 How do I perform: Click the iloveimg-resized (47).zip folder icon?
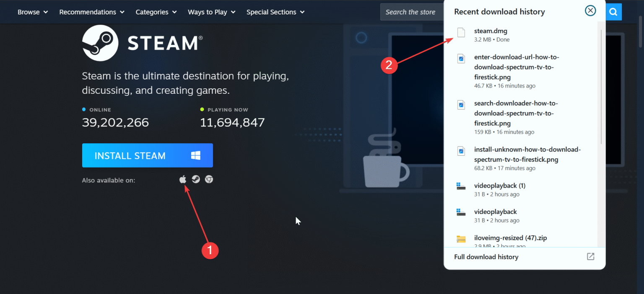(461, 239)
